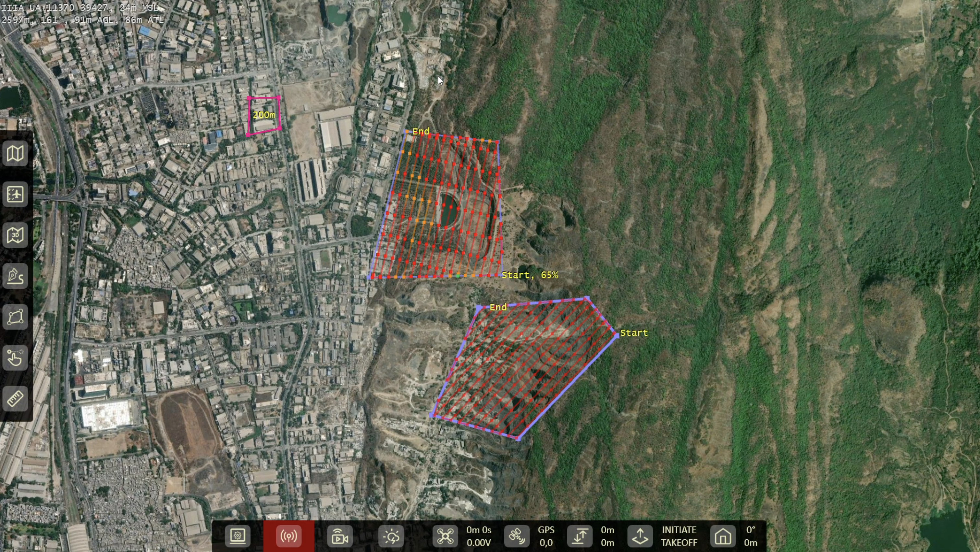Click the Start label of lower survey

(633, 333)
